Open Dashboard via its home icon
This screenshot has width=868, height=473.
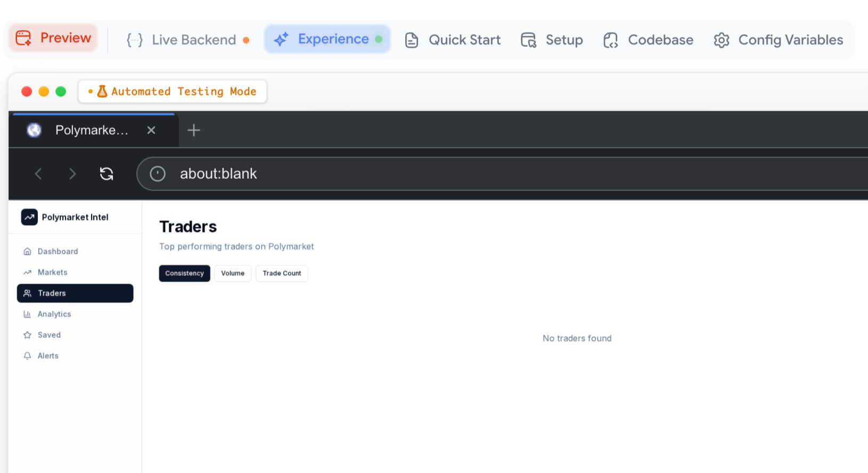point(27,252)
